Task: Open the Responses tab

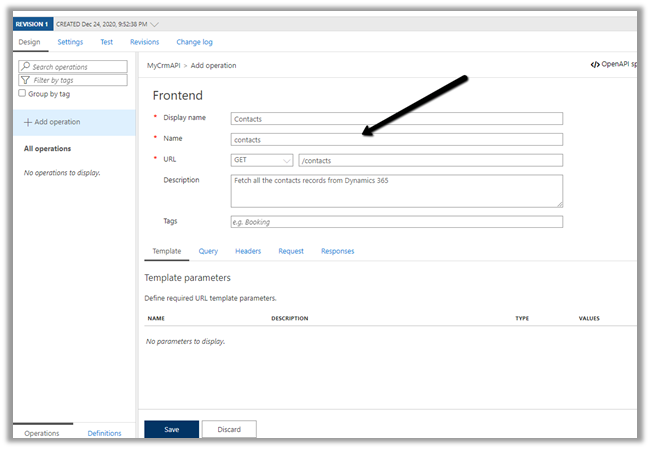Action: pyautogui.click(x=337, y=251)
